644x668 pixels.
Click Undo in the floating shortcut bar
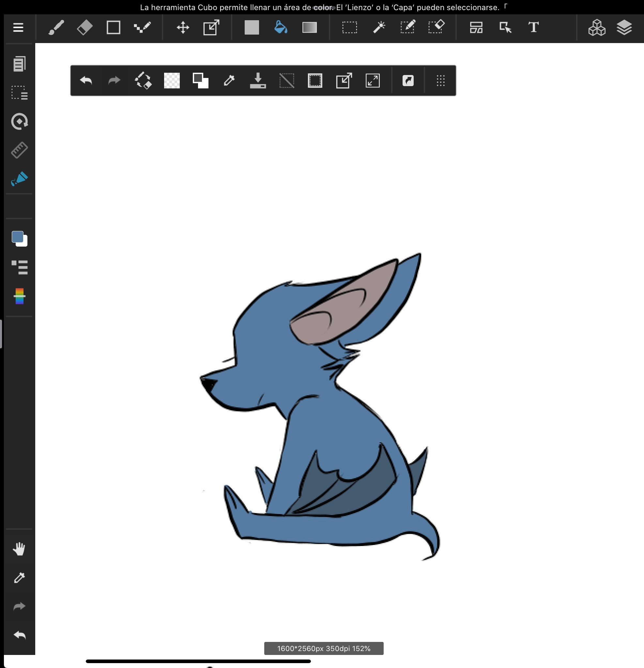click(86, 81)
